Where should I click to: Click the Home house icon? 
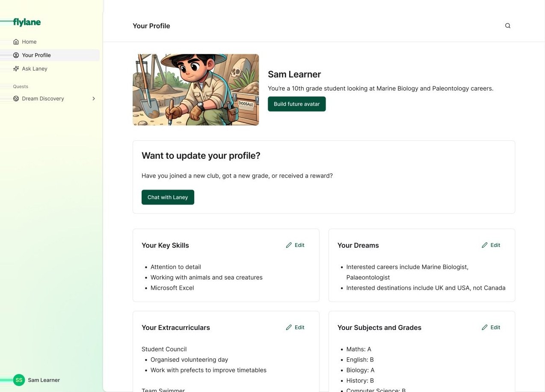pyautogui.click(x=16, y=42)
